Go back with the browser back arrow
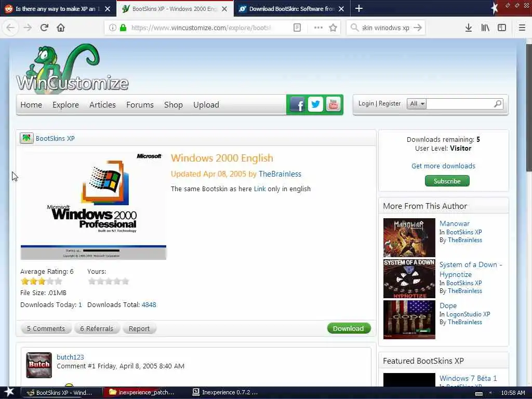 tap(10, 28)
